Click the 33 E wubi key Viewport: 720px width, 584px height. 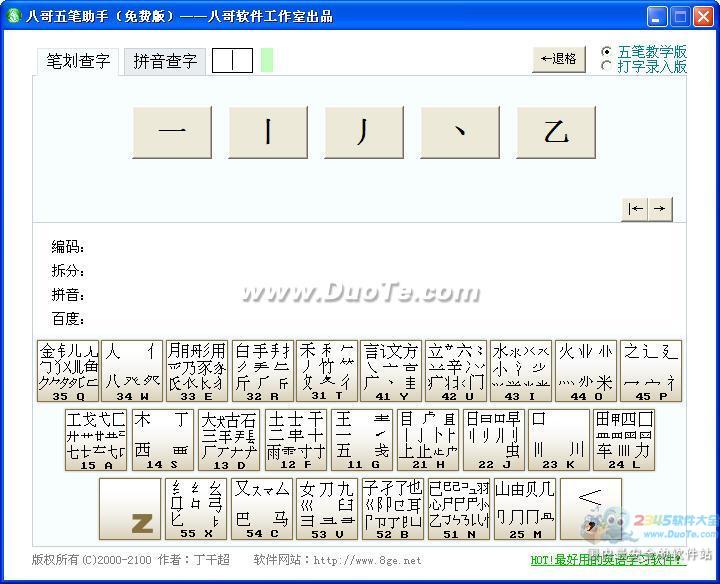[x=197, y=371]
